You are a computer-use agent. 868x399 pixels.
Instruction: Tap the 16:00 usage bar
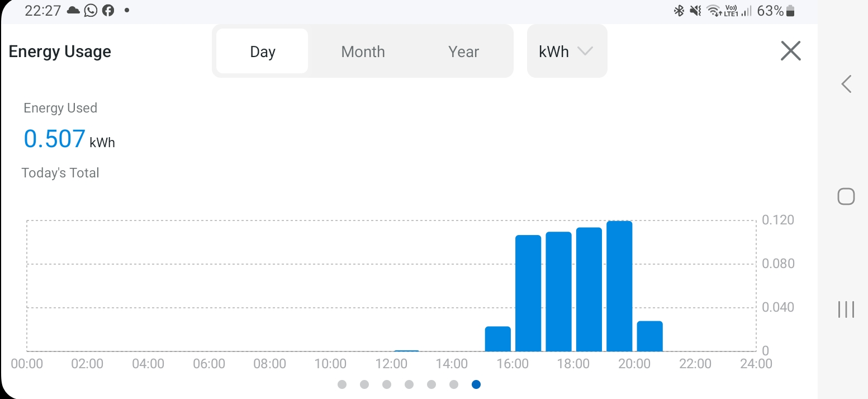528,293
